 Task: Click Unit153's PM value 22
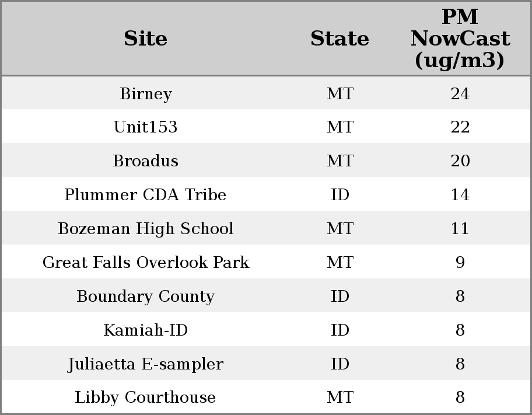(460, 127)
